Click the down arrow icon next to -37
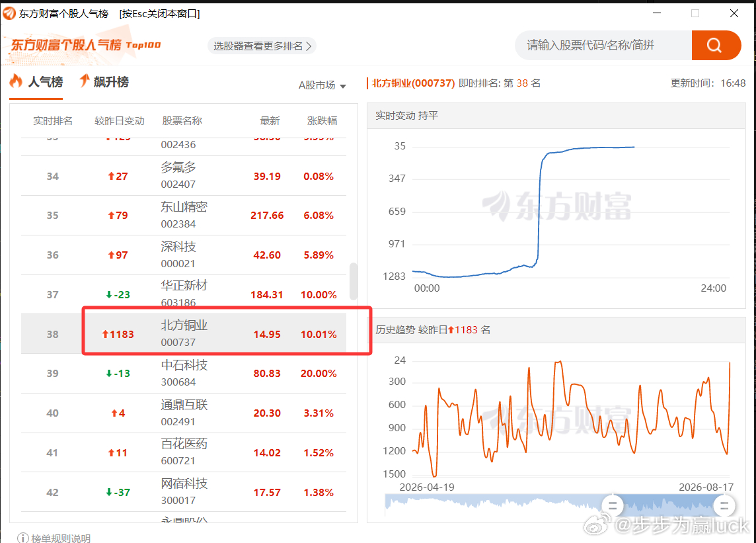The image size is (756, 543). 109,492
